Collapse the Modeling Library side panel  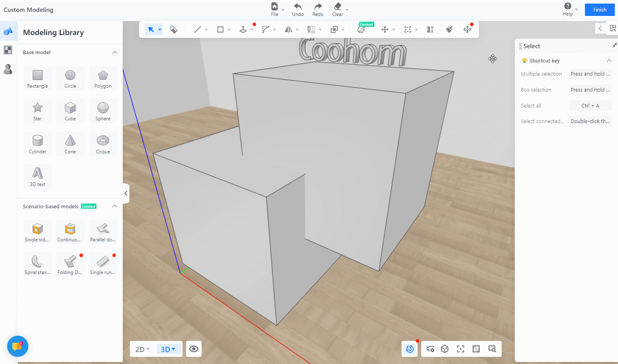pyautogui.click(x=126, y=193)
